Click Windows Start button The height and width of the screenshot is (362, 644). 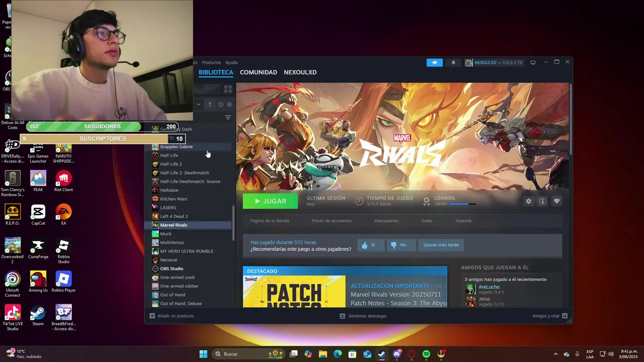[203, 354]
